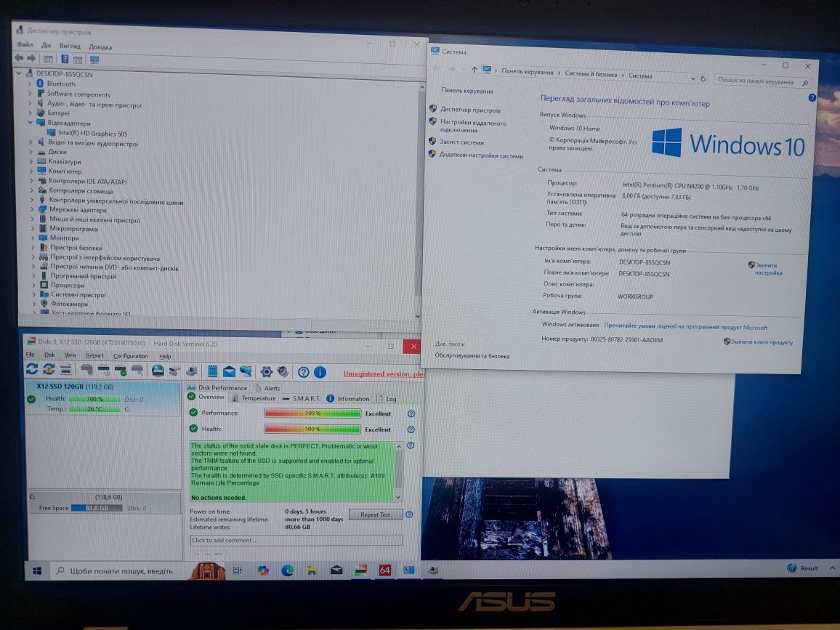Open address bar dropdown in System window

[692, 78]
